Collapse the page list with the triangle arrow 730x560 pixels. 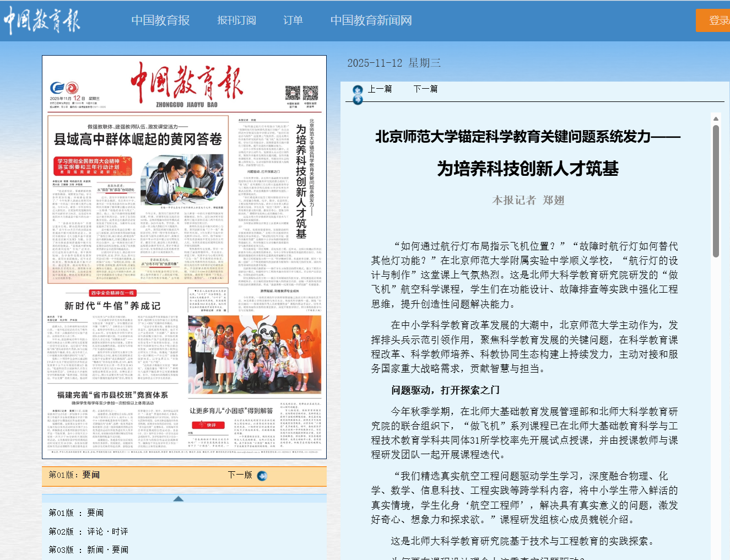click(178, 499)
